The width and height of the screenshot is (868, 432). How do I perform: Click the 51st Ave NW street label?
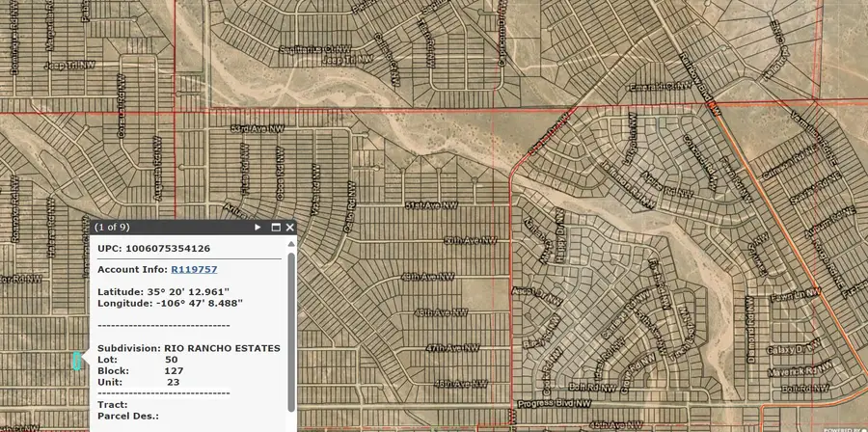pyautogui.click(x=431, y=204)
